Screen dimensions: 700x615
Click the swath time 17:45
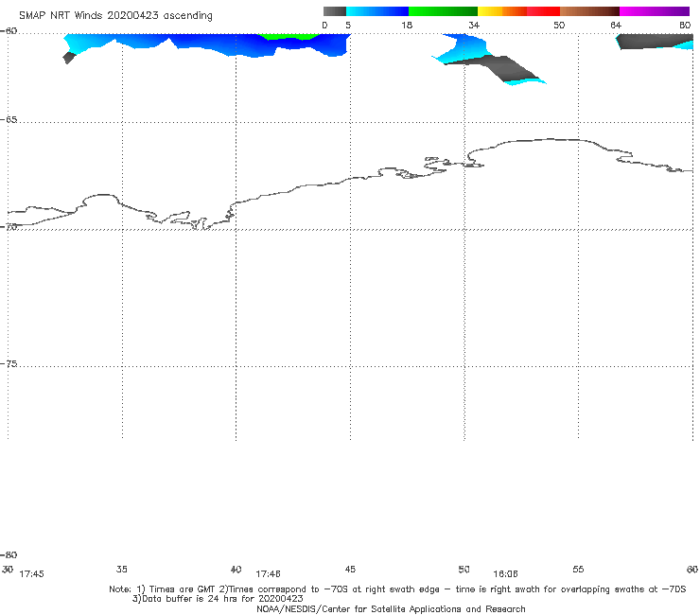(x=32, y=574)
